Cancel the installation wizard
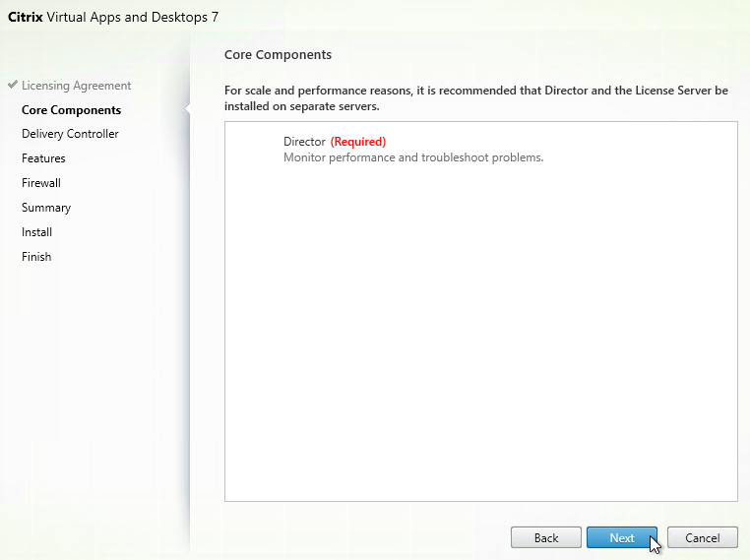750x560 pixels. 702,538
